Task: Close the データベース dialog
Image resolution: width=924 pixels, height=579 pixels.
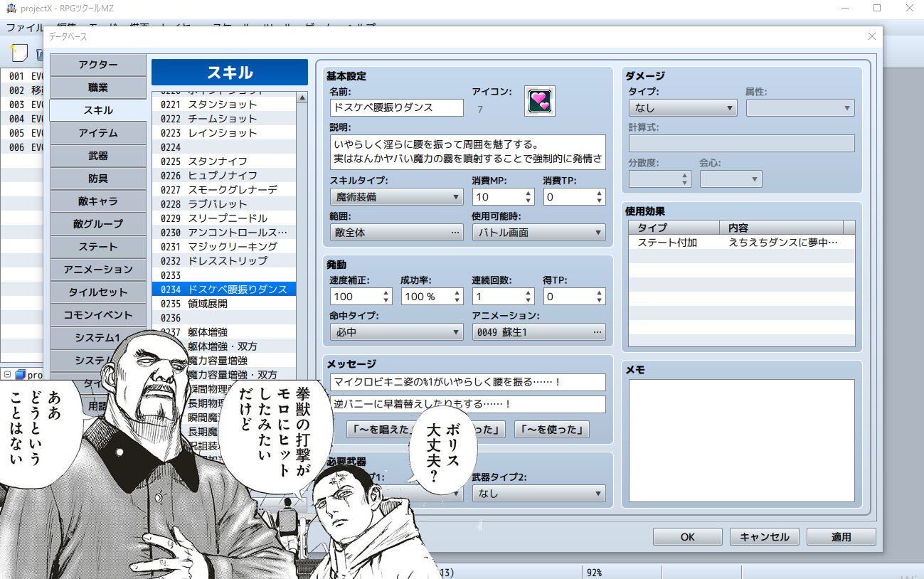Action: click(871, 36)
